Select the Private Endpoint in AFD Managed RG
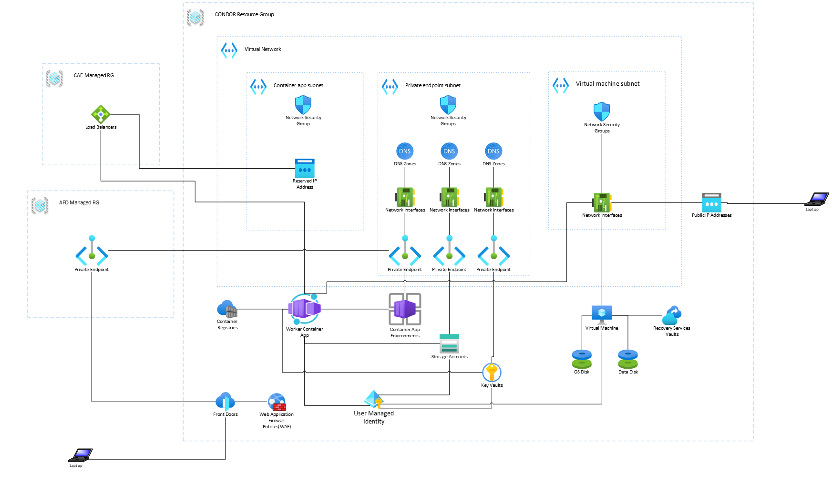Screen dimensions: 832x504 tap(92, 251)
